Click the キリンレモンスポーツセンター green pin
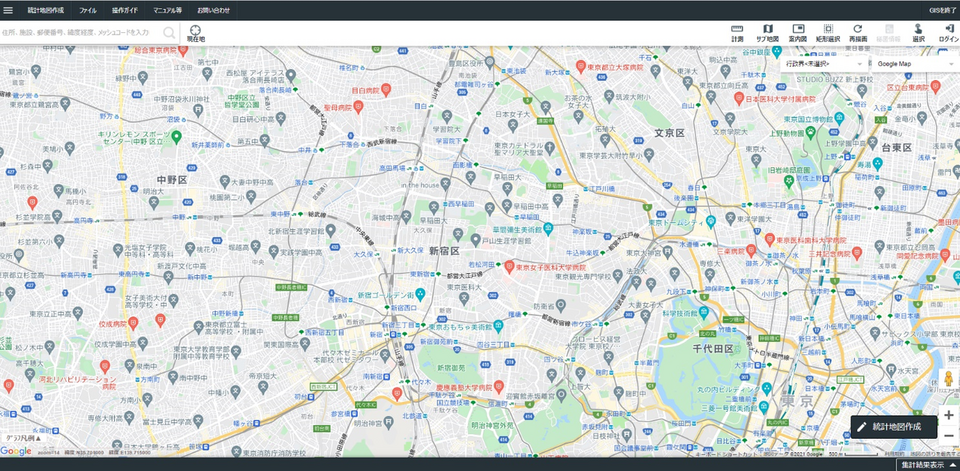Image resolution: width=960 pixels, height=471 pixels. pos(176,137)
